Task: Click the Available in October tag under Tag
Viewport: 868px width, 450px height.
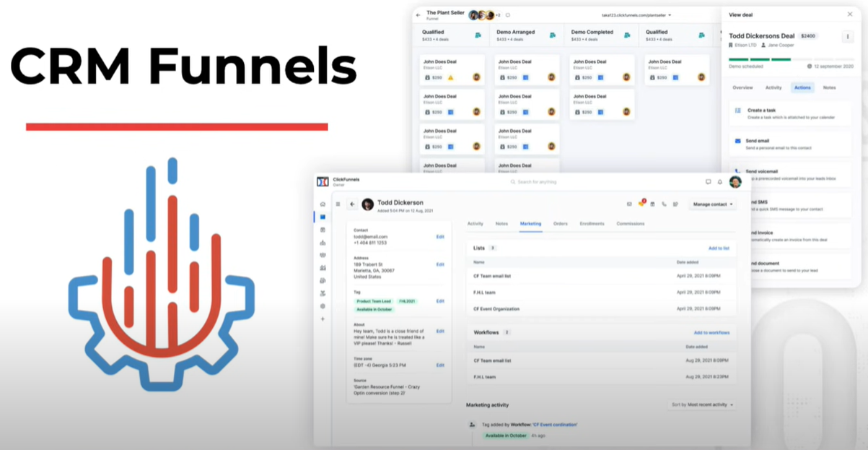Action: pyautogui.click(x=374, y=309)
